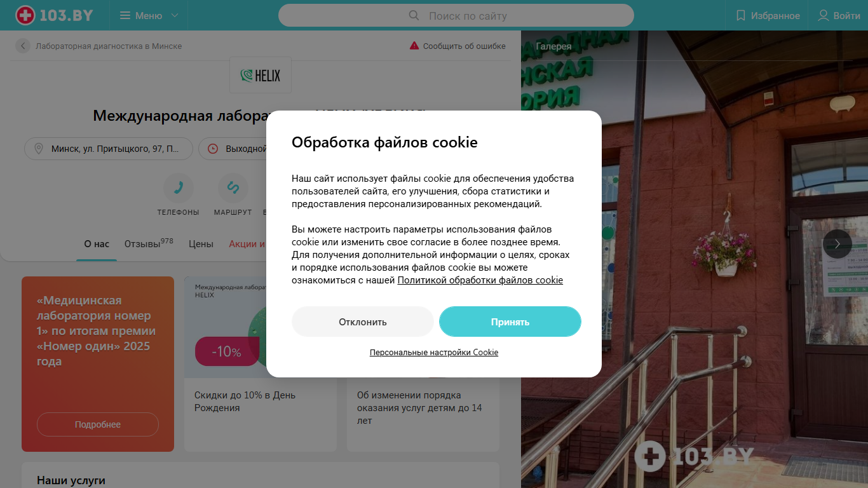Accept cookies with the Принять button
This screenshot has width=868, height=488.
[510, 322]
